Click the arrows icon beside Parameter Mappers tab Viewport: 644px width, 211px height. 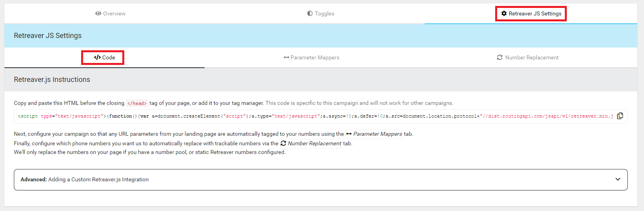(x=286, y=57)
